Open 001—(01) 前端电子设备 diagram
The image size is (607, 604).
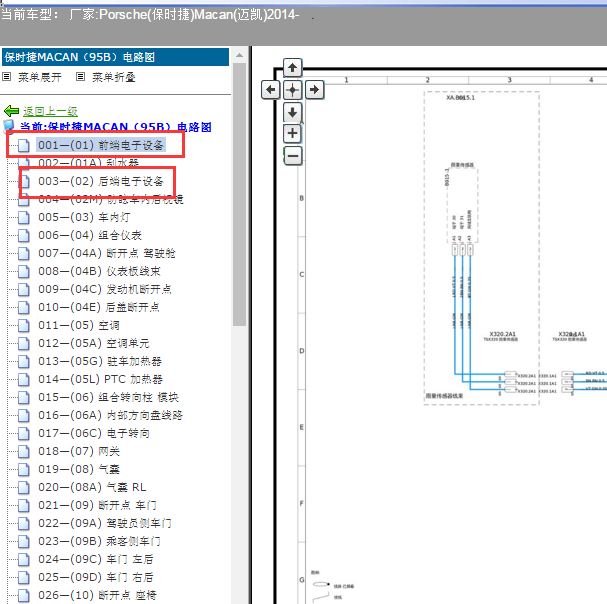click(x=101, y=145)
